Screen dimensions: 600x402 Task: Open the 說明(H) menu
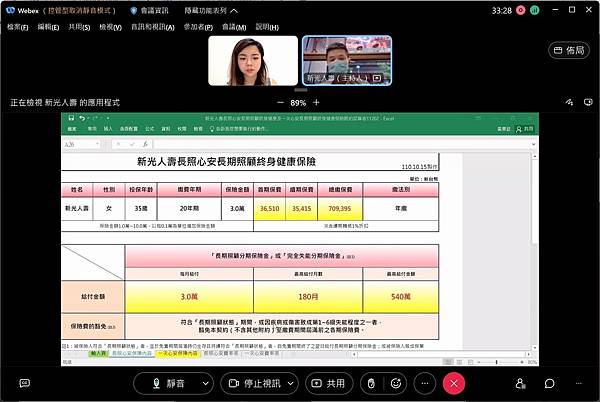267,27
